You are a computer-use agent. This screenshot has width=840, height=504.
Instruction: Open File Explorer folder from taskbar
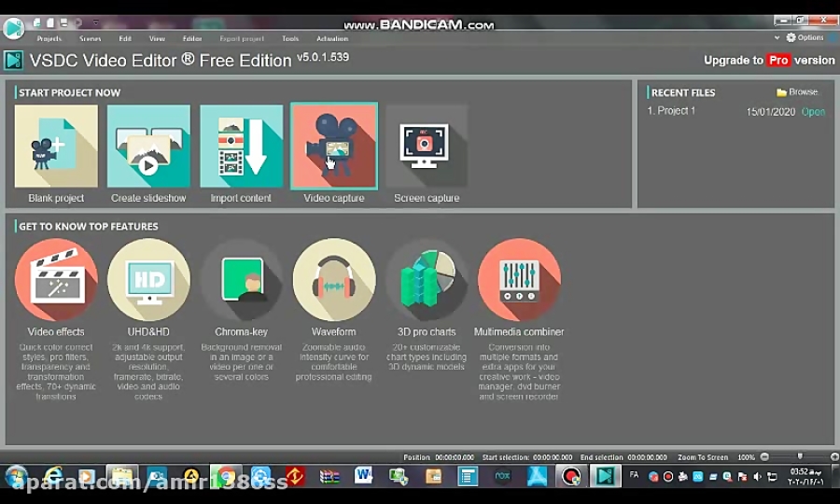click(x=122, y=476)
